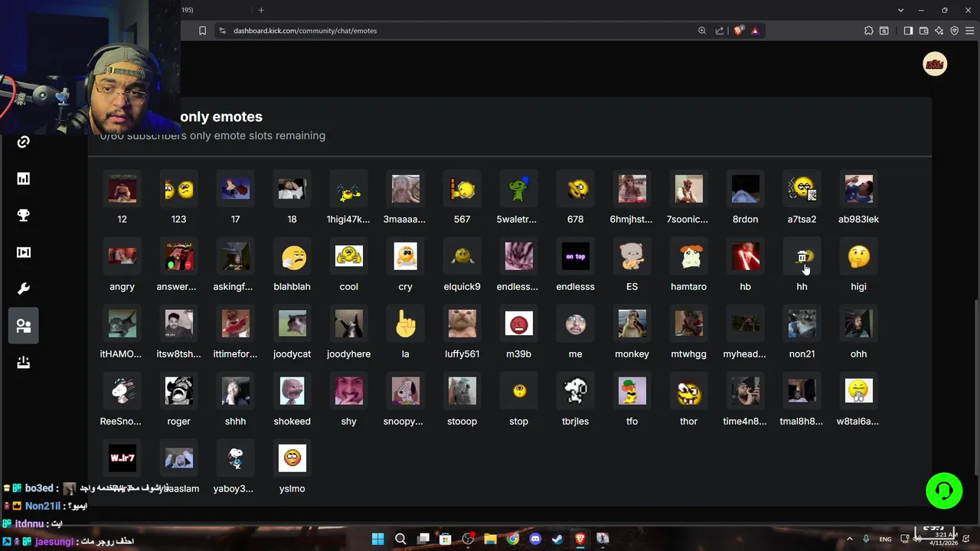Open Google Chrome from taskbar

pyautogui.click(x=513, y=539)
